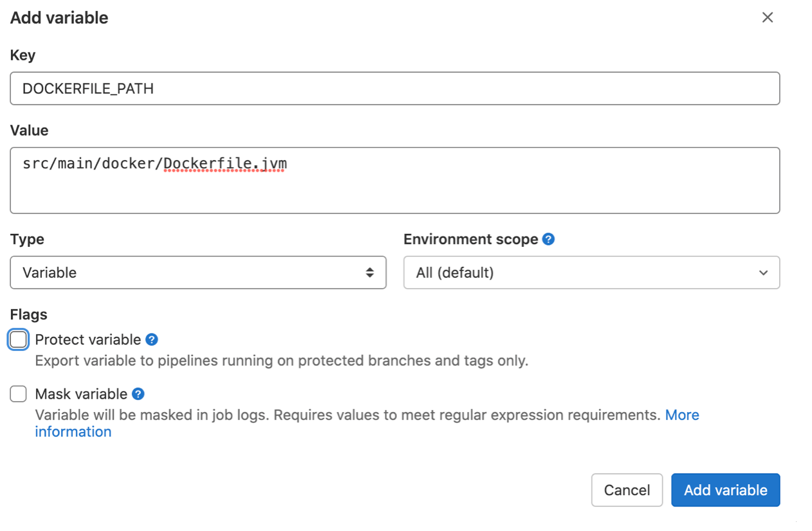Click inside the Key input field
This screenshot has height=531, width=812.
(395, 88)
